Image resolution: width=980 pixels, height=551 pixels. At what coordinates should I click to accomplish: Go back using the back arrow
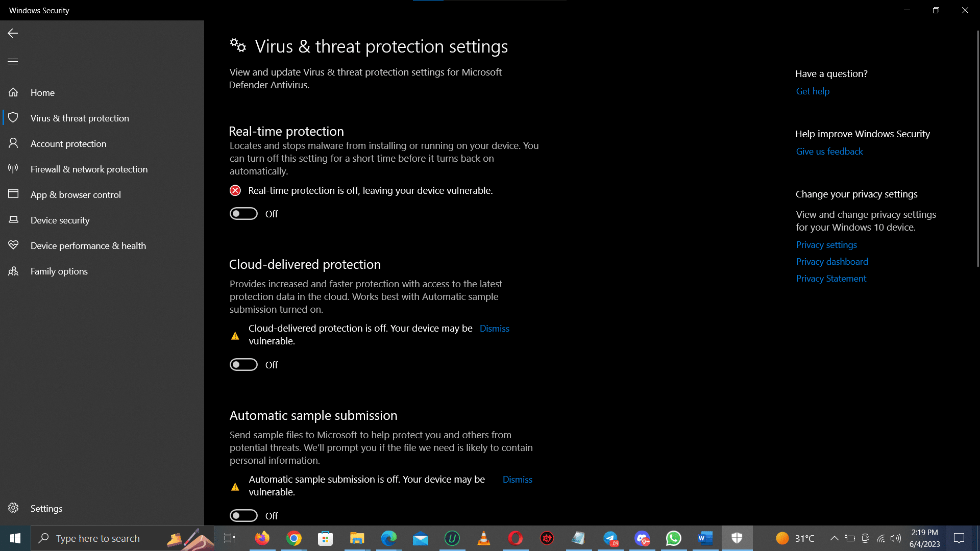13,33
